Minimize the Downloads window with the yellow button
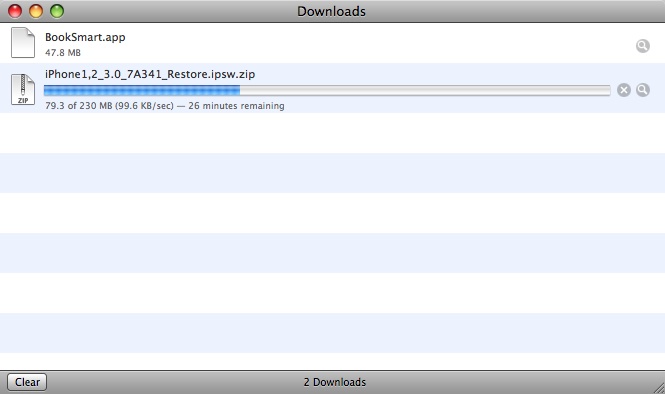 36,11
